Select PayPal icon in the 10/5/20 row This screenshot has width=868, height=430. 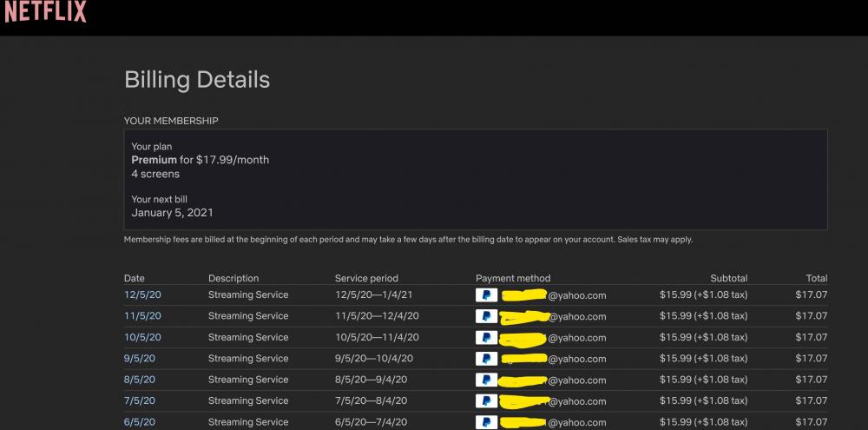[x=486, y=337]
